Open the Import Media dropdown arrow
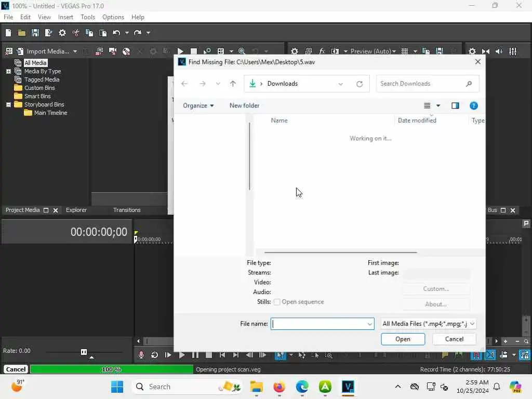532x399 pixels. point(75,51)
